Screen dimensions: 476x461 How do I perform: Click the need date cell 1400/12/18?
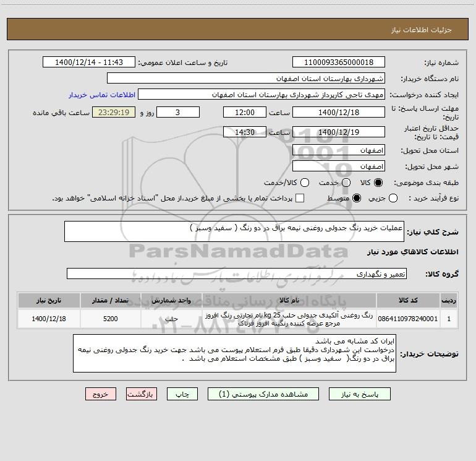tap(49, 319)
